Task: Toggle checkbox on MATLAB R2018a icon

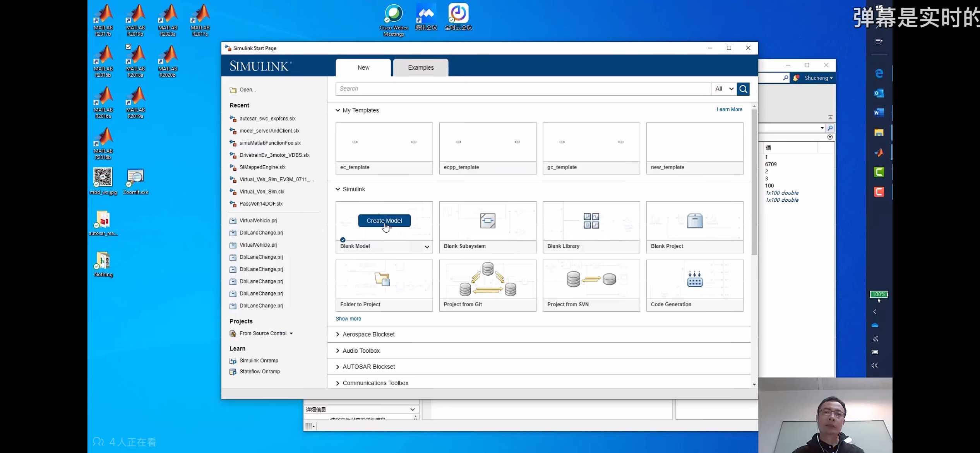Action: click(128, 47)
